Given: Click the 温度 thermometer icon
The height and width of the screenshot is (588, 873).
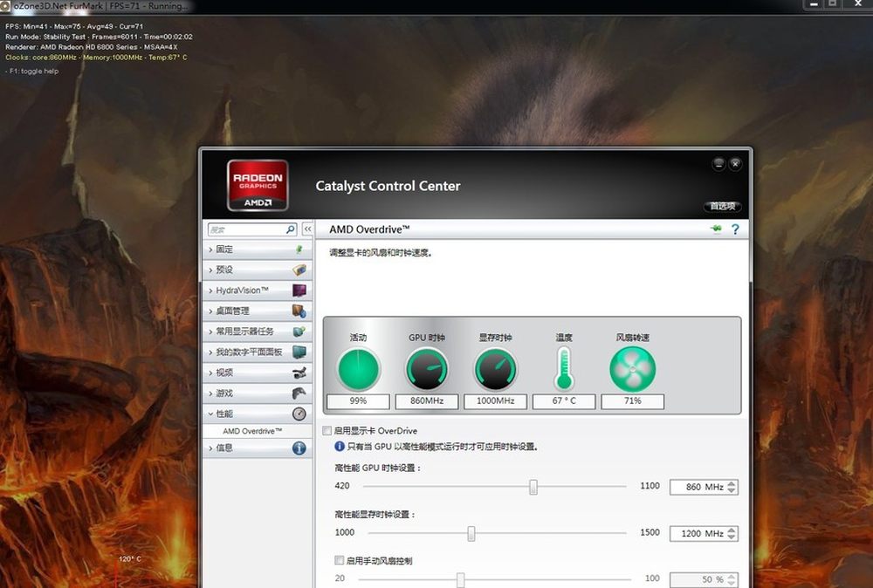Looking at the screenshot, I should click(x=563, y=368).
